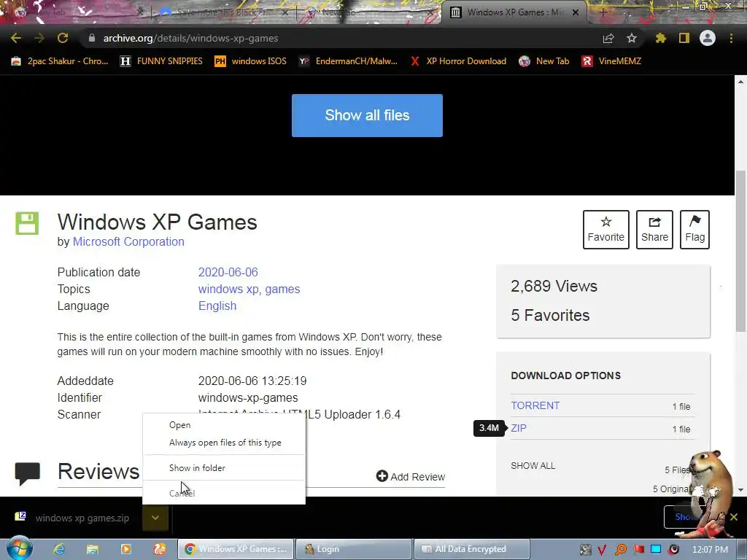
Task: Click the red V tray icon
Action: click(x=602, y=550)
